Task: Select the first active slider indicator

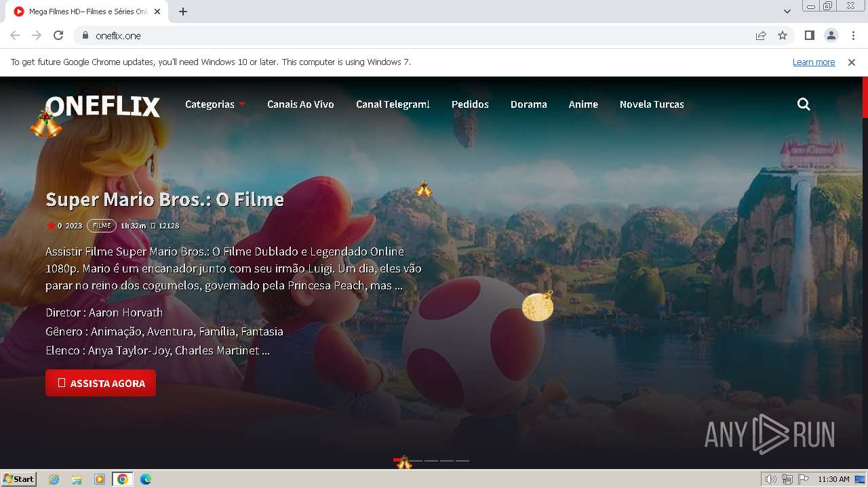Action: [x=400, y=460]
